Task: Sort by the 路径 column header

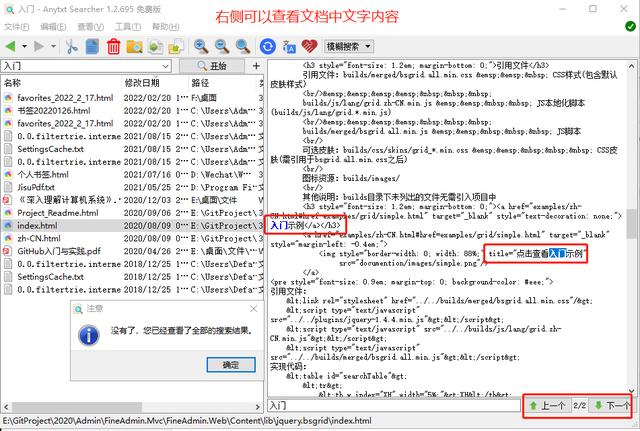Action: pos(223,83)
